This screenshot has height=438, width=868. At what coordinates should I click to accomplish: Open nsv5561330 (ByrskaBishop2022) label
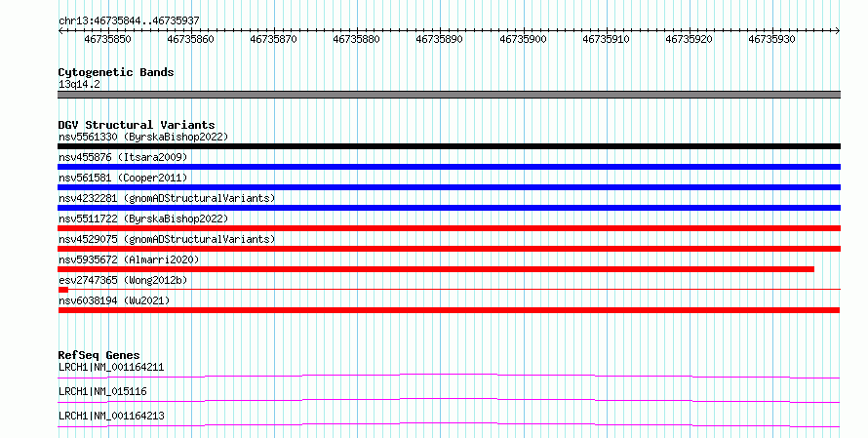[143, 137]
